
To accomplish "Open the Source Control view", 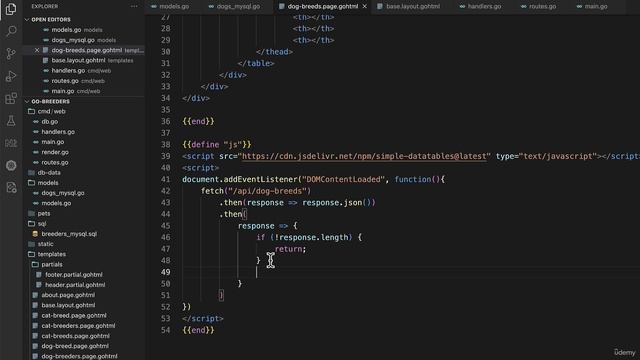I will click(11, 53).
